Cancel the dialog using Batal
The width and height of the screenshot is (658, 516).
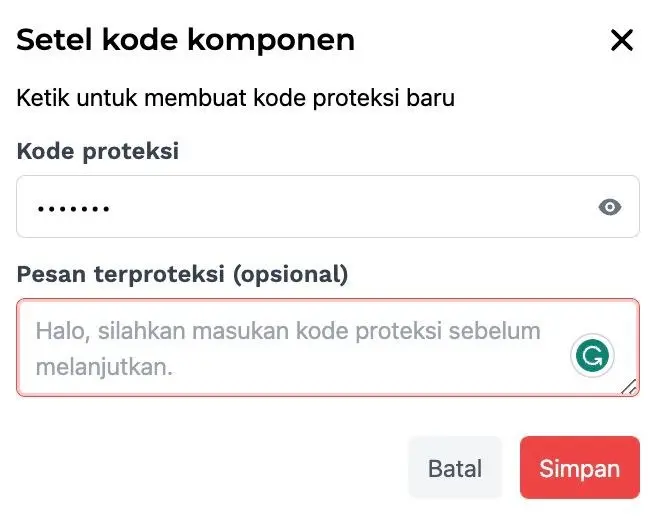[455, 468]
